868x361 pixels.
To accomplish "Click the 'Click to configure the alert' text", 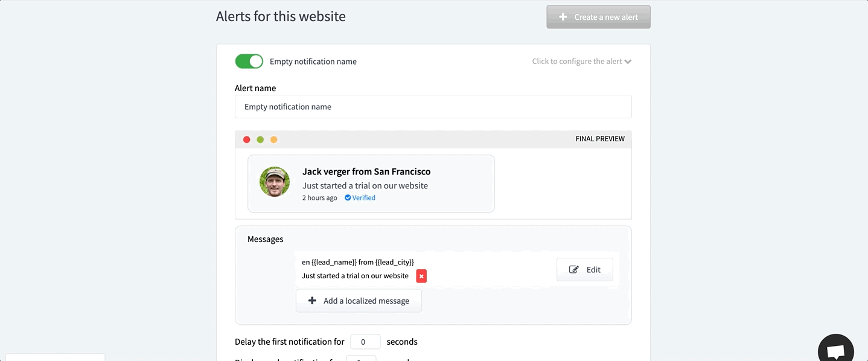I will pyautogui.click(x=576, y=62).
